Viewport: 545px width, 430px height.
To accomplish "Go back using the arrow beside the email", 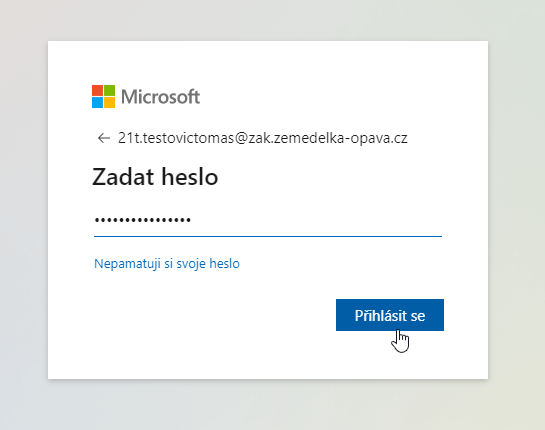I will pos(104,138).
